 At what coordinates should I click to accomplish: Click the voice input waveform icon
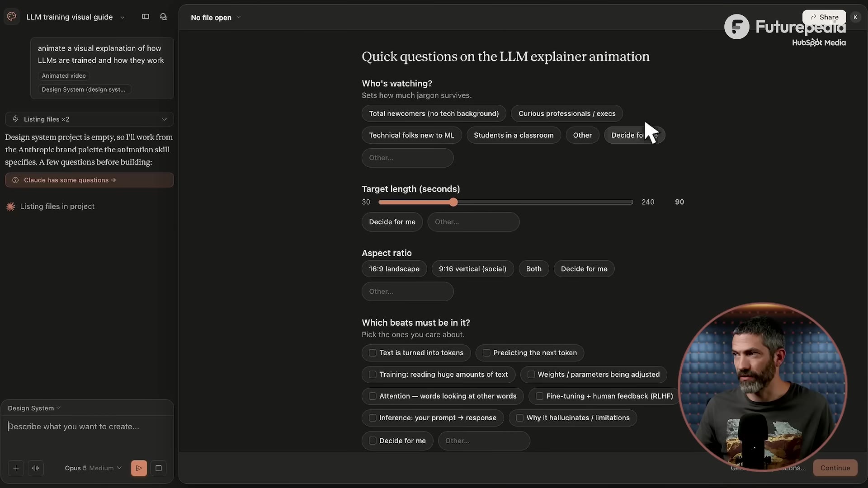pos(36,468)
